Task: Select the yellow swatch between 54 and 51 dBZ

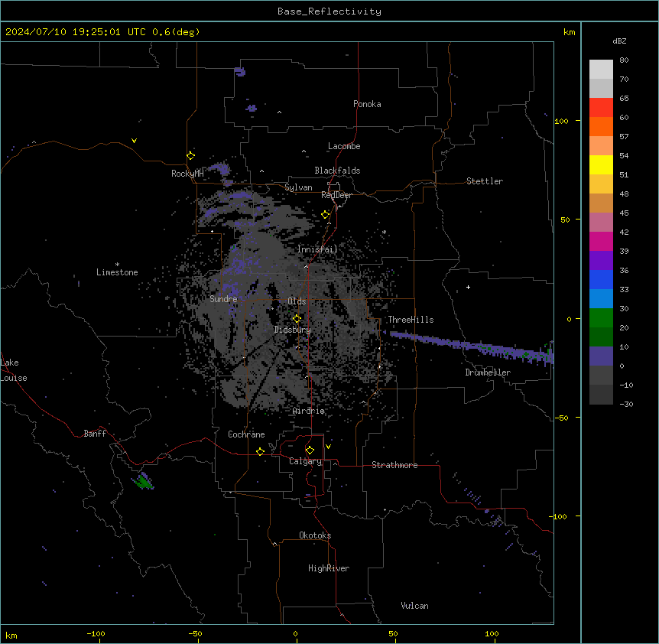Action: (601, 164)
